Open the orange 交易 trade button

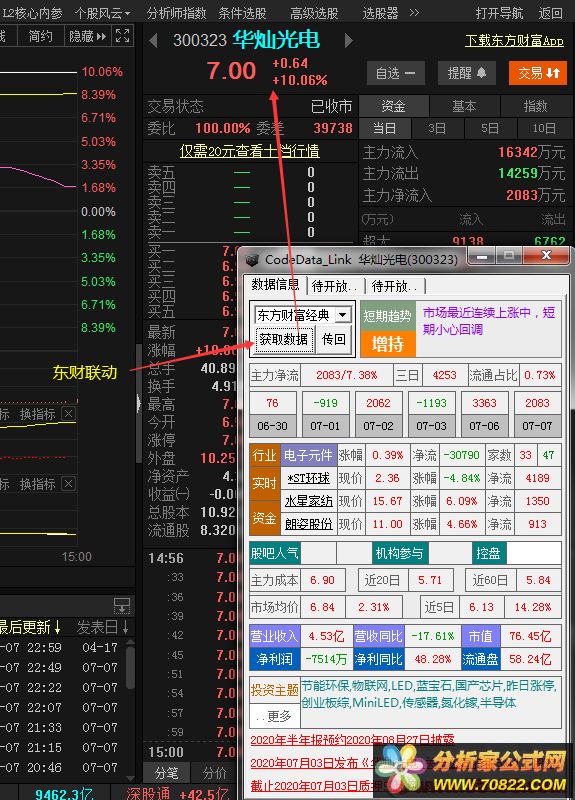pos(538,73)
